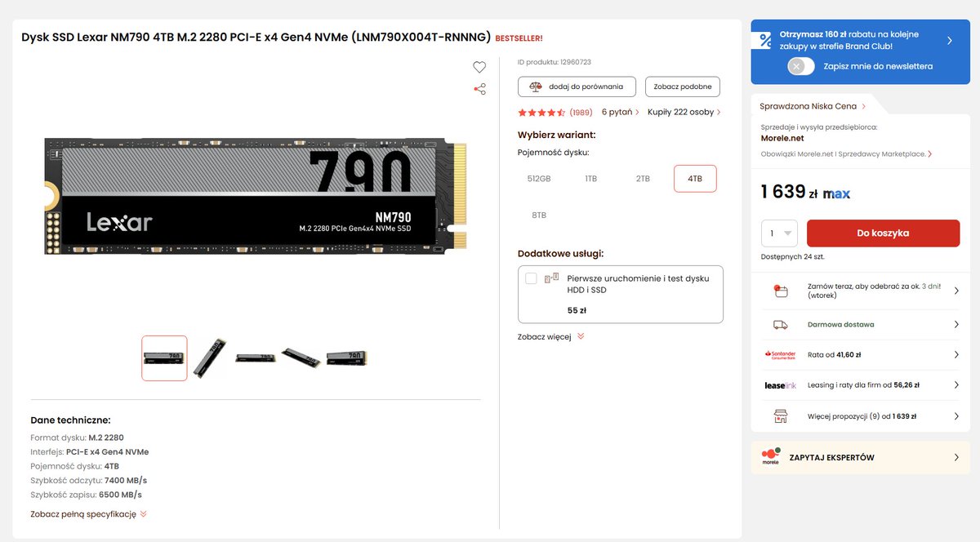Image resolution: width=980 pixels, height=542 pixels.
Task: Select the 512GB capacity variant
Action: [x=539, y=179]
